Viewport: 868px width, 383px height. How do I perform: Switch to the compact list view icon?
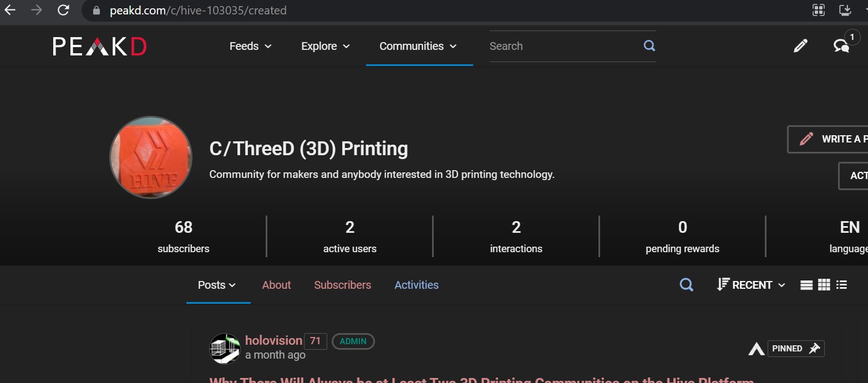point(841,285)
